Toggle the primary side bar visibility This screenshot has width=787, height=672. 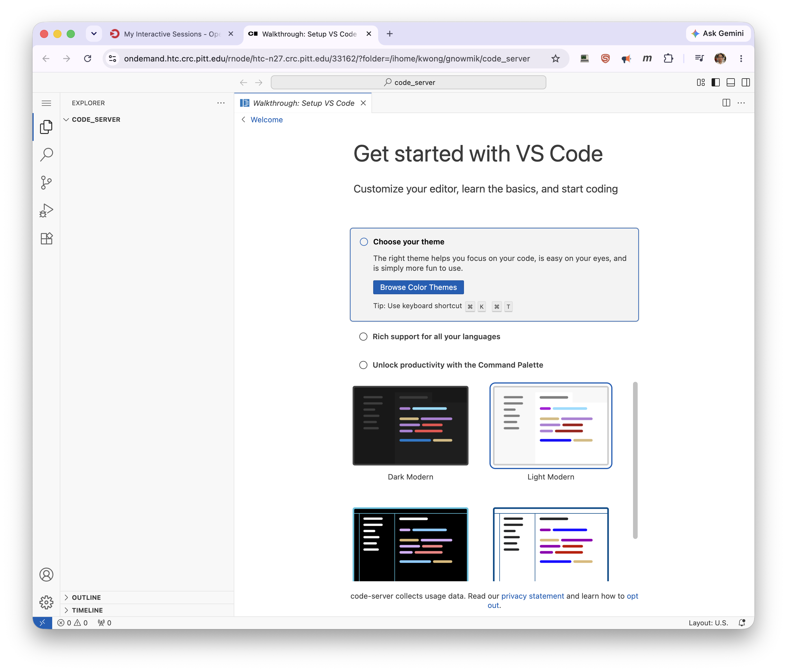(x=716, y=82)
